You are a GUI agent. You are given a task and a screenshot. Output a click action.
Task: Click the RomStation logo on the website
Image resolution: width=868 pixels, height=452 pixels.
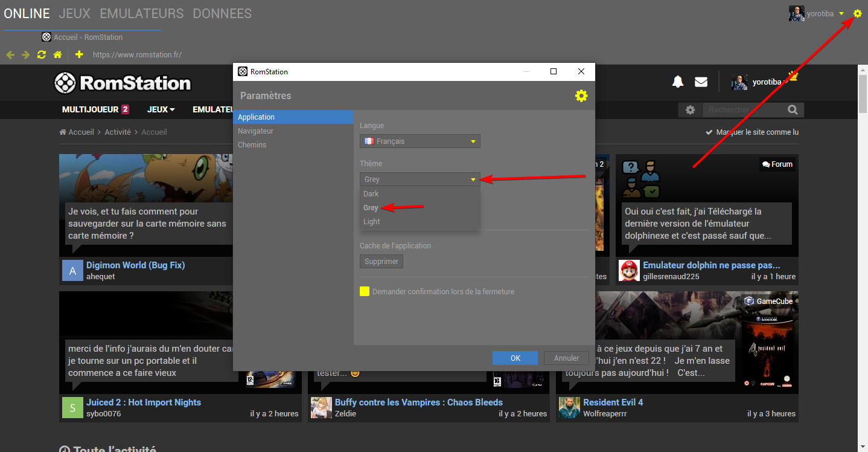(123, 83)
